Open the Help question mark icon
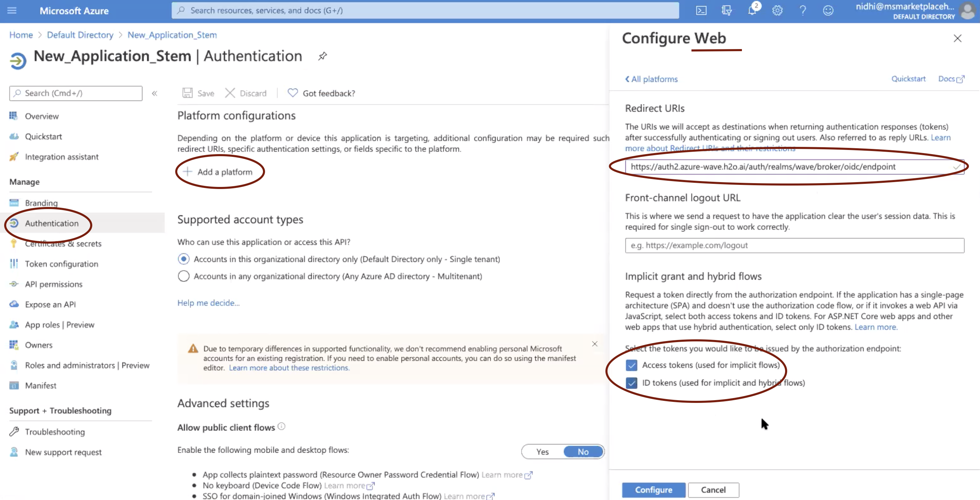980x500 pixels. coord(803,10)
